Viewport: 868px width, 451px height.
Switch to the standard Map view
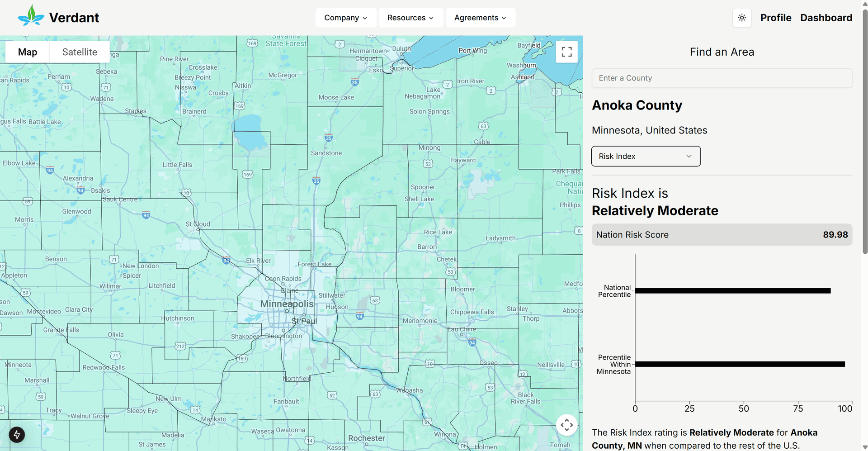28,52
